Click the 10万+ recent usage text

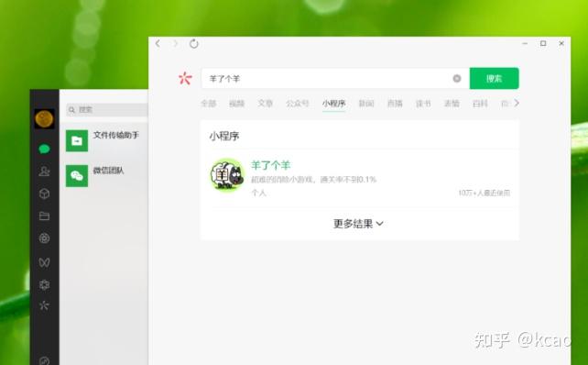(x=485, y=193)
